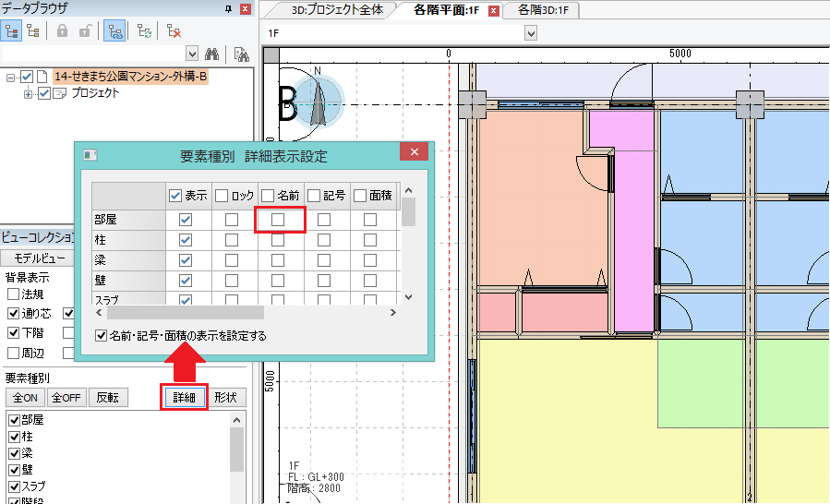Click the dialog's horizontal scrollbar thumb

coord(186,313)
